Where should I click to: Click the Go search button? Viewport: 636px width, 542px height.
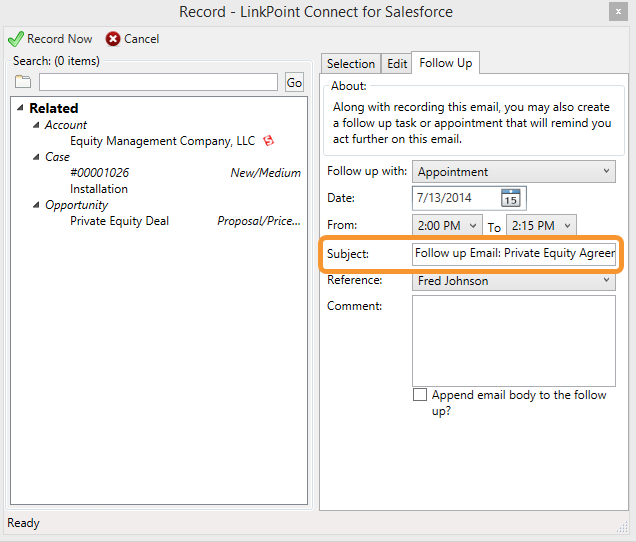[294, 82]
